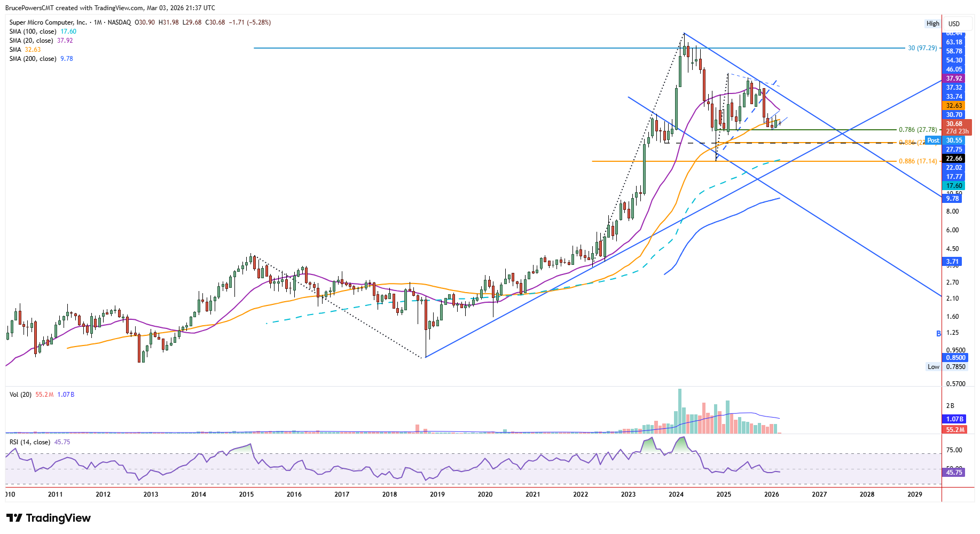Click the blue 9.78 tag on price axis

952,199
